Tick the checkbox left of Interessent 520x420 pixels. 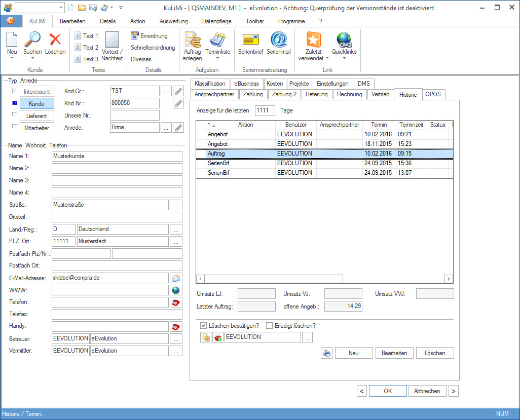[x=14, y=91]
